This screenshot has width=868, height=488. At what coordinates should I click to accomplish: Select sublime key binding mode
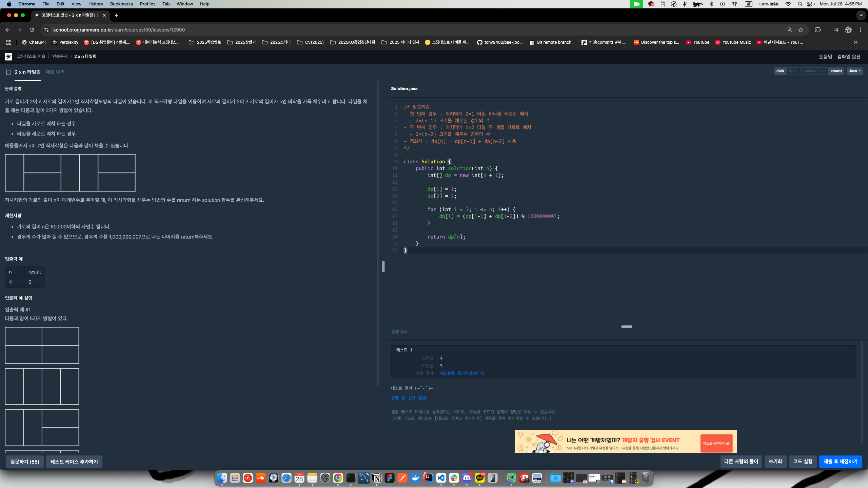[809, 71]
